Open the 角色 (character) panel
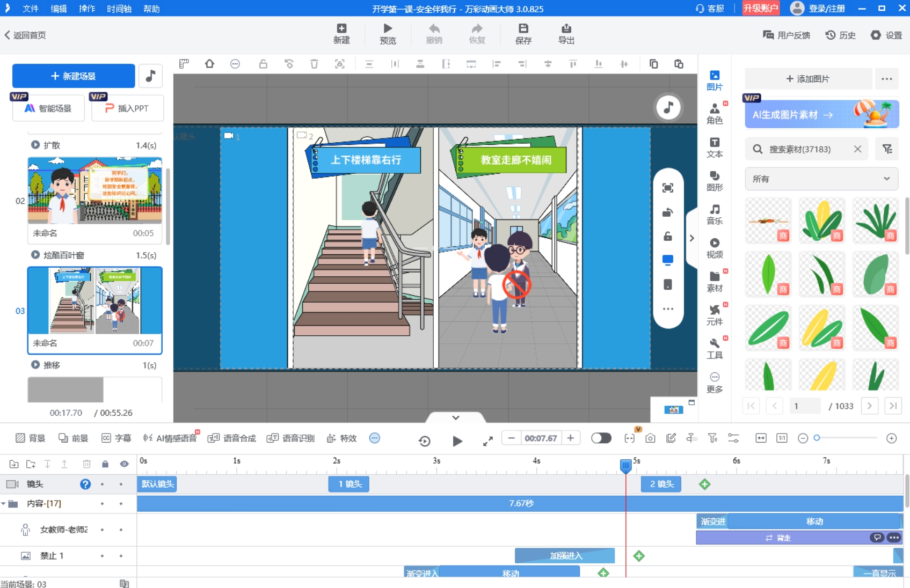This screenshot has height=588, width=910. click(x=714, y=113)
